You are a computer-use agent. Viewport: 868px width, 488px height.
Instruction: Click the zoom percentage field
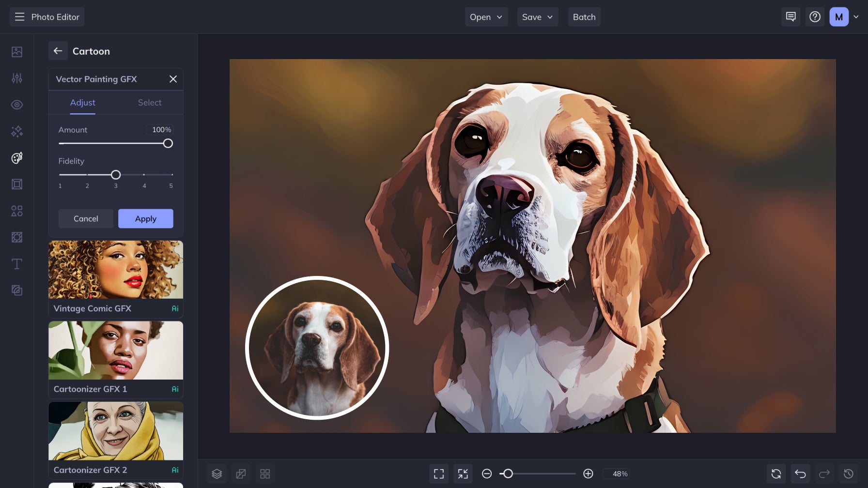(x=619, y=473)
